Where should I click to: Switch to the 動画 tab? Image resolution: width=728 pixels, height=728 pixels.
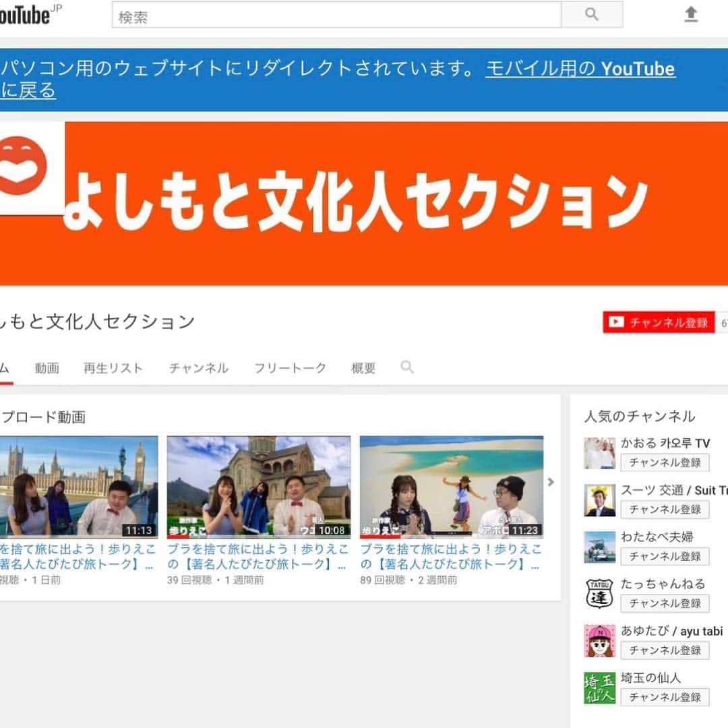[47, 368]
